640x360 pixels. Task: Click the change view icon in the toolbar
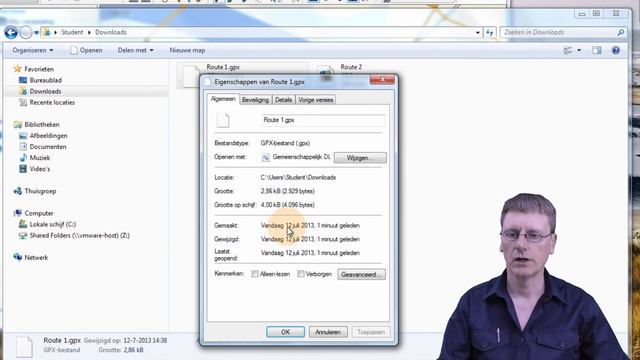[x=568, y=51]
